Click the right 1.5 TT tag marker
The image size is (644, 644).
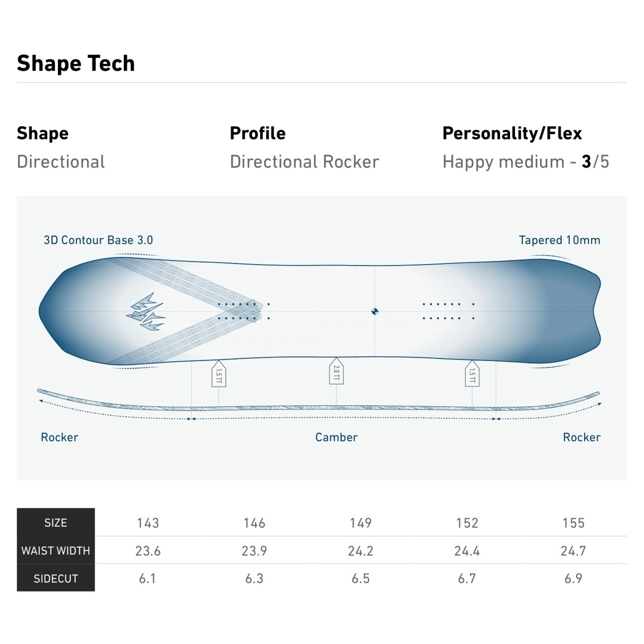point(472,374)
